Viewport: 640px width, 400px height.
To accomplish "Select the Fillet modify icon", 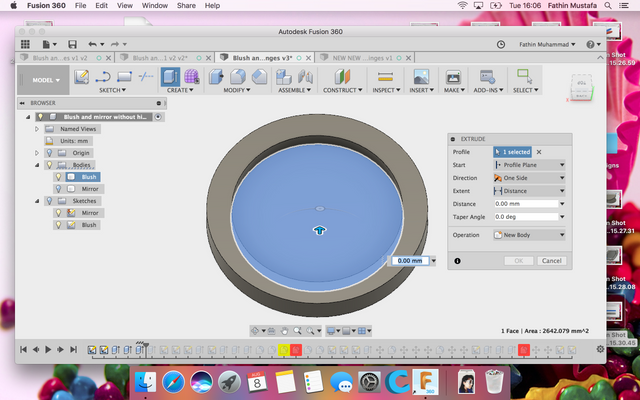I will (238, 77).
